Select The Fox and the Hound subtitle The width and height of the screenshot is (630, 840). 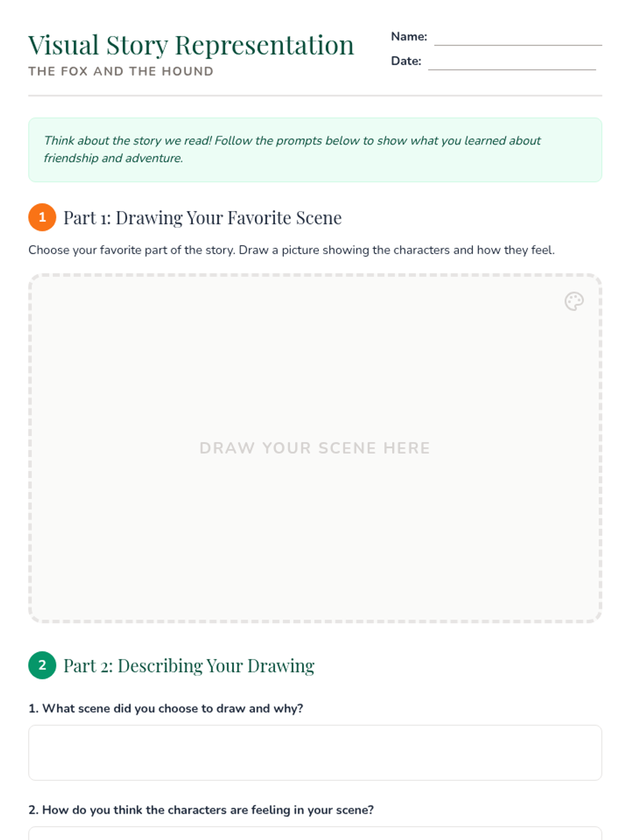(121, 71)
